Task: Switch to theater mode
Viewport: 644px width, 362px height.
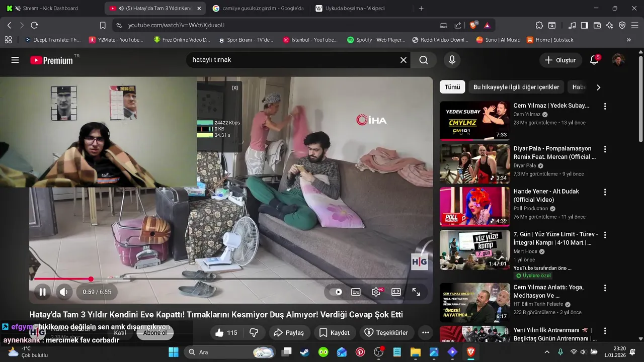Action: tap(396, 292)
